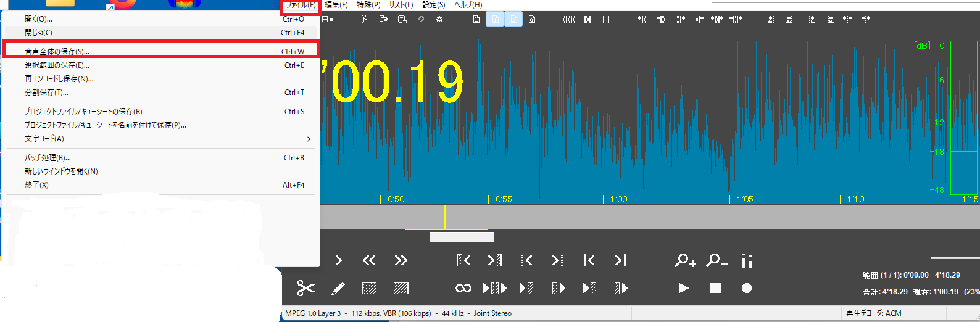Click the two-vertical-bars pause-like toolbar icon
Screen dimensions: 980x322
606,19
